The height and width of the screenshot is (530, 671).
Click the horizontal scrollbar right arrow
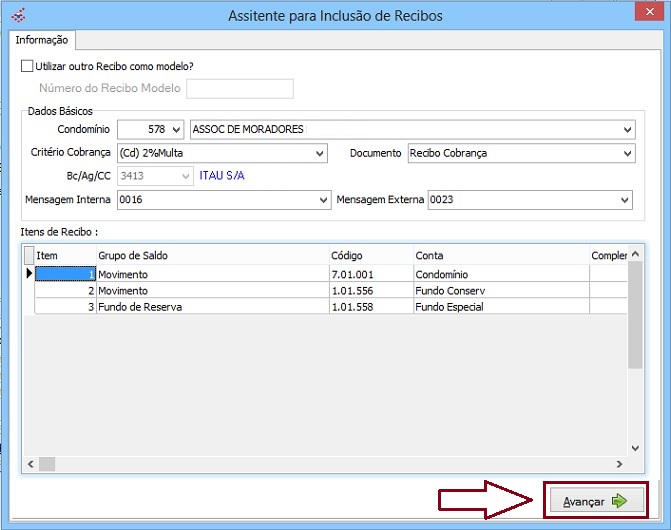tap(620, 464)
